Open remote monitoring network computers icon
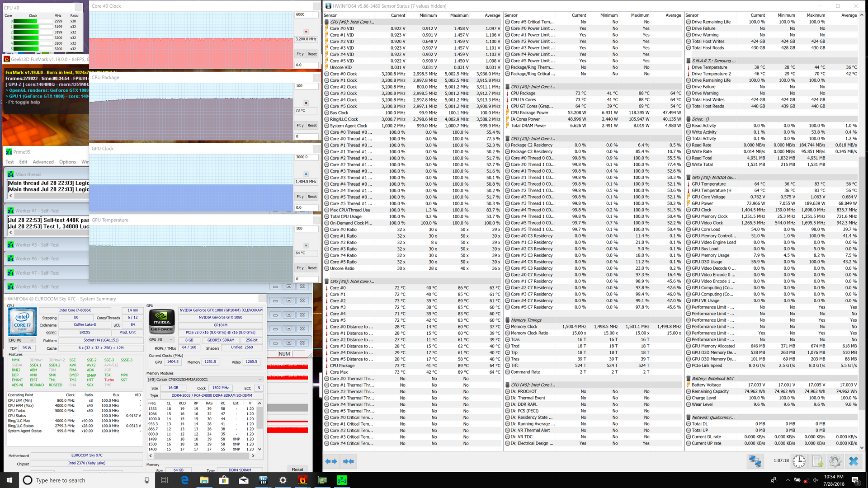Image resolution: width=868 pixels, height=488 pixels. coord(755,461)
